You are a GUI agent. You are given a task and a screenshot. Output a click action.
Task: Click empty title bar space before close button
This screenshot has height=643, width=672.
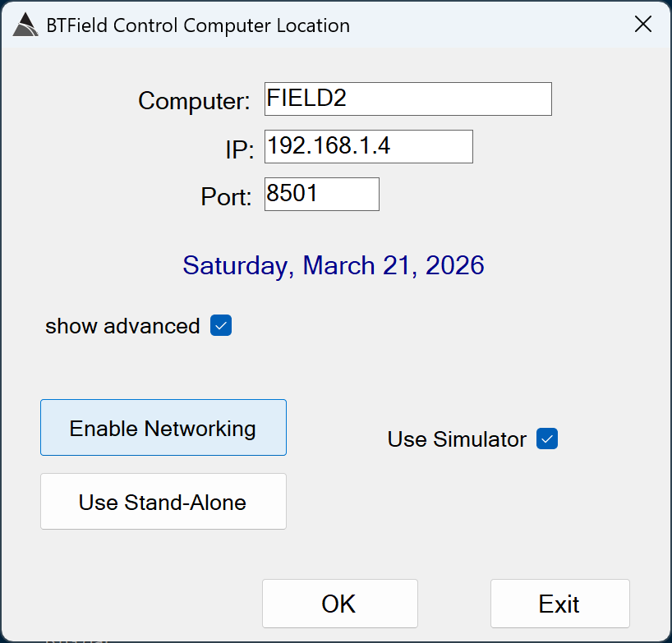(x=493, y=25)
